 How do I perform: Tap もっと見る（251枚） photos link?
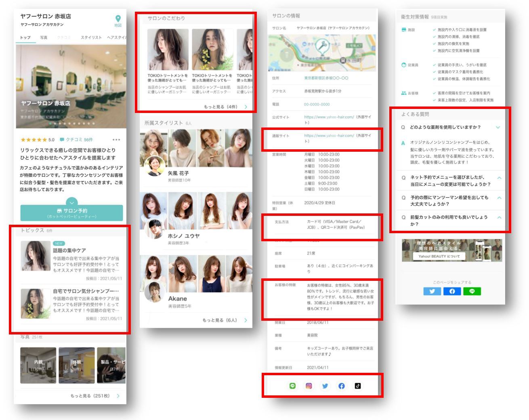(90, 396)
